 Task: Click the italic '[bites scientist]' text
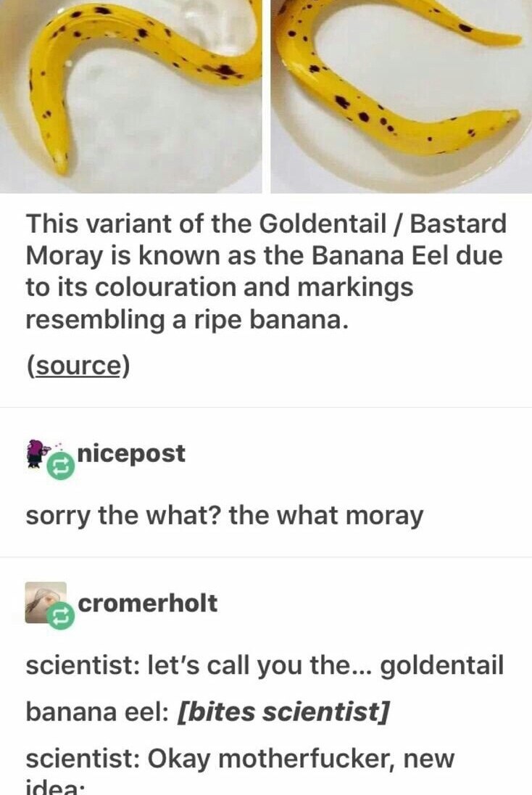283,712
